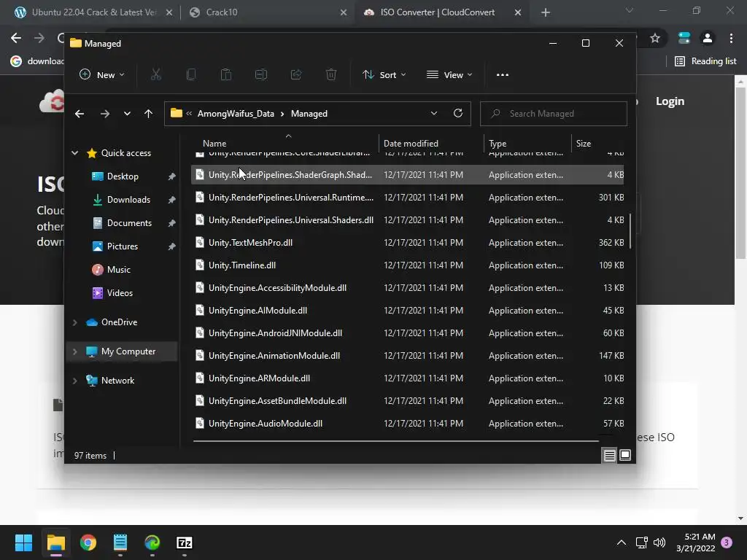Open Chrome profile avatar icon

708,38
